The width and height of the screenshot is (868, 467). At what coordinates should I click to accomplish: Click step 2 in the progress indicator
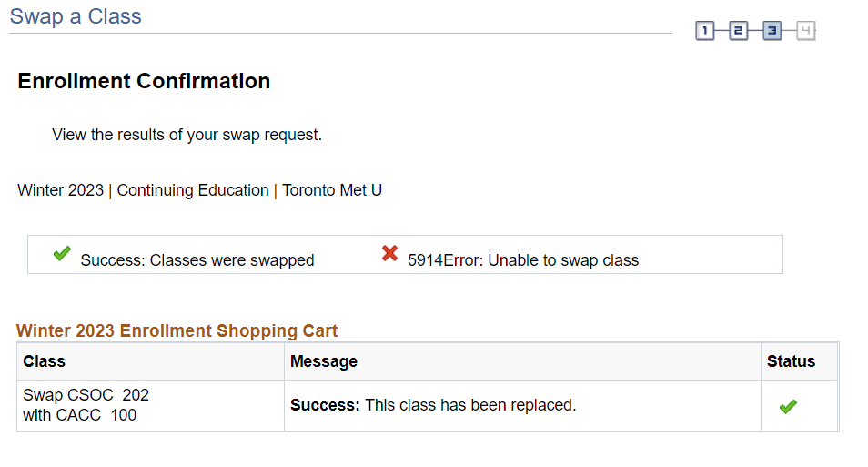click(x=738, y=32)
